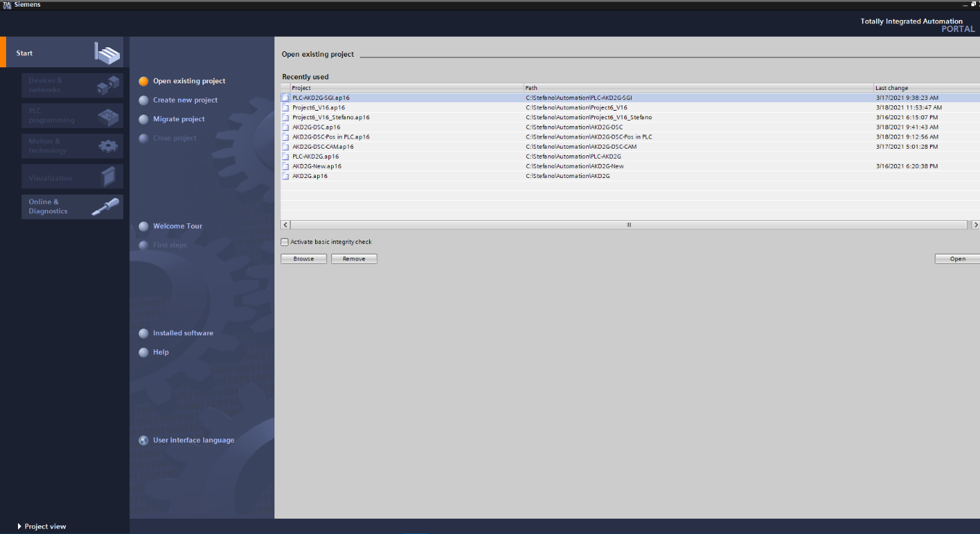Select the Online & Diagnostics portal
The image size is (980, 534).
click(72, 207)
